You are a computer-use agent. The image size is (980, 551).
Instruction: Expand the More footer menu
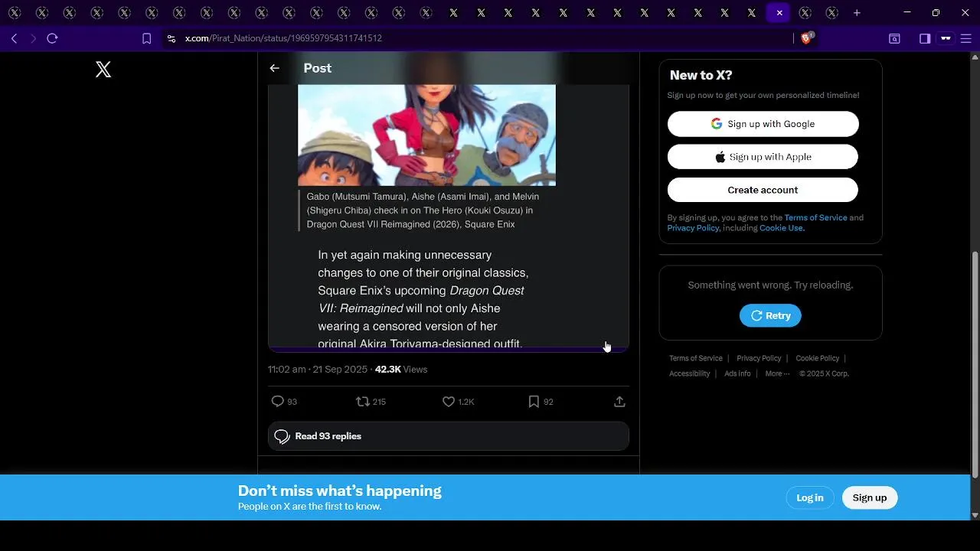pyautogui.click(x=777, y=373)
